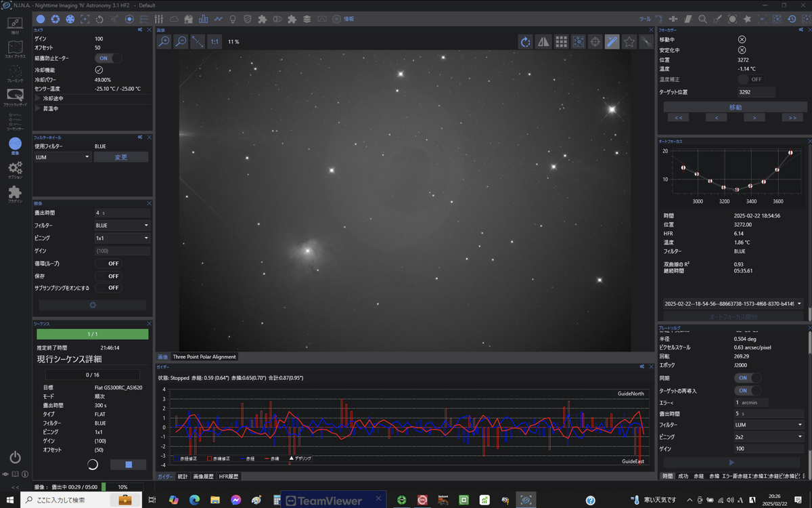Toggle the crosshair icon above the image
The image size is (812, 508).
click(595, 42)
